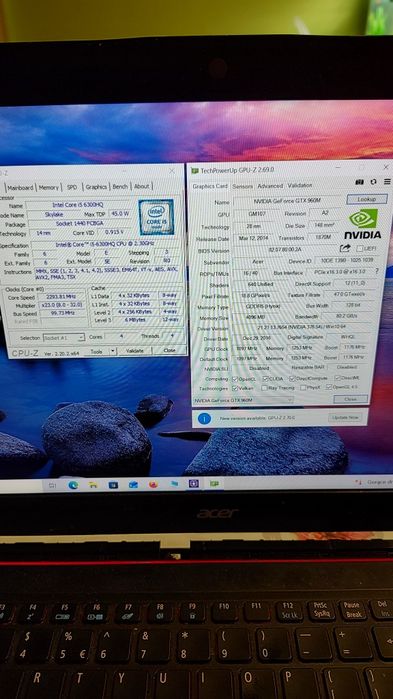Toggle the Vulkan checkbox
This screenshot has height=699, width=393.
coord(234,388)
